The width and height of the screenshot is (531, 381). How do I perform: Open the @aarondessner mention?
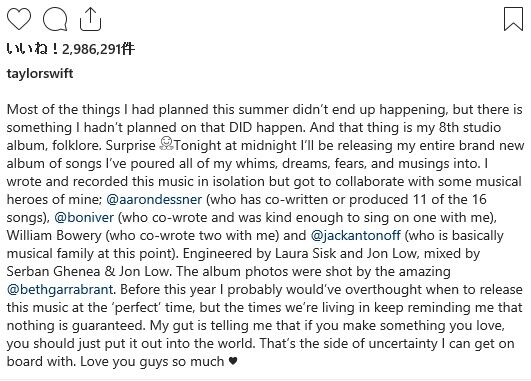tap(154, 199)
